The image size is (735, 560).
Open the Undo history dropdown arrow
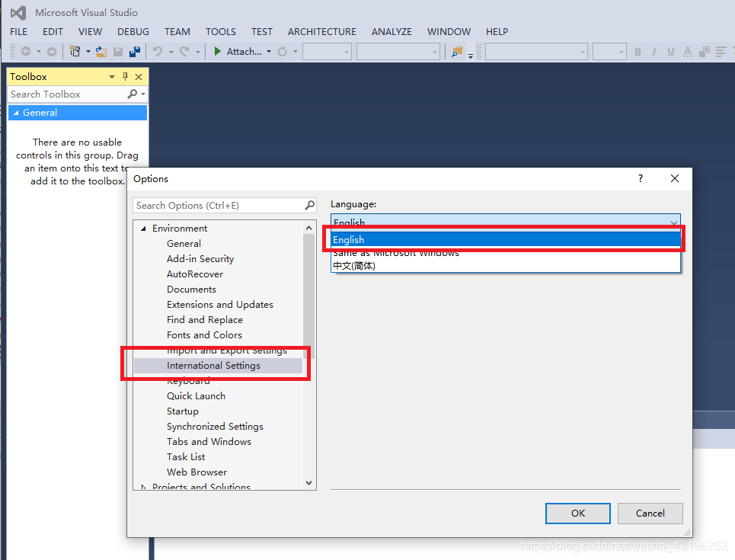point(171,52)
